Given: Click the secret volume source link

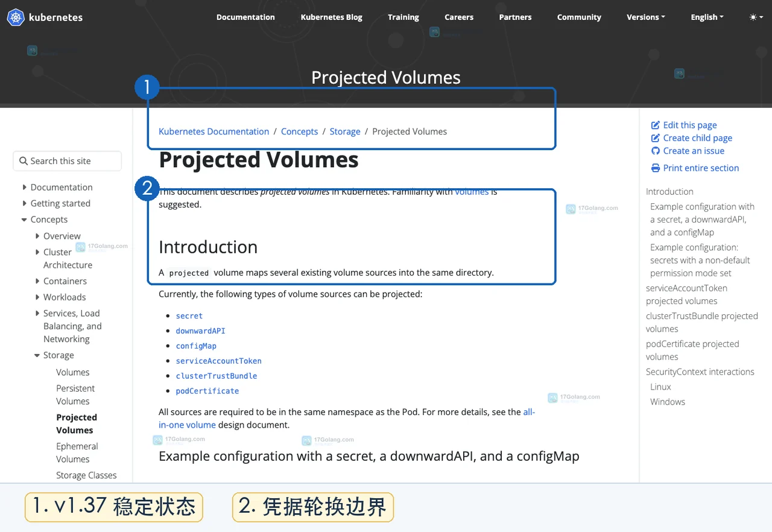Looking at the screenshot, I should pyautogui.click(x=189, y=315).
